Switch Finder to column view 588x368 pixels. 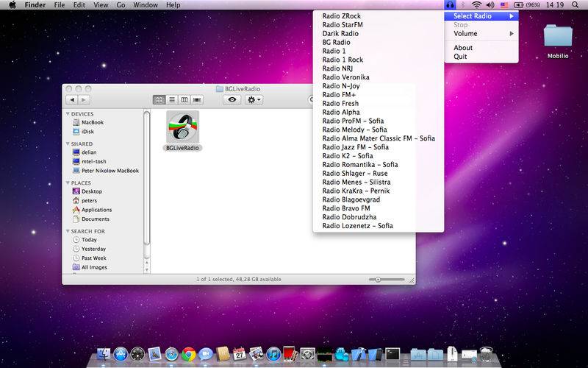tap(184, 99)
